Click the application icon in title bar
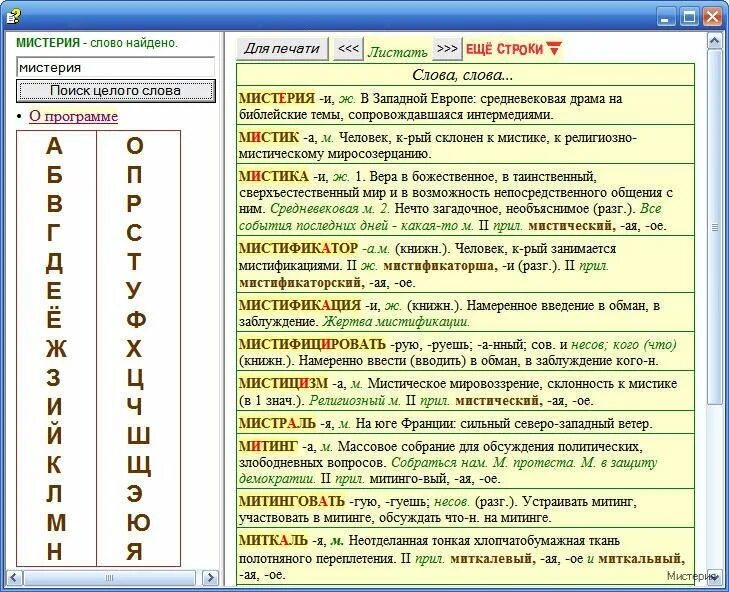 [x=14, y=16]
